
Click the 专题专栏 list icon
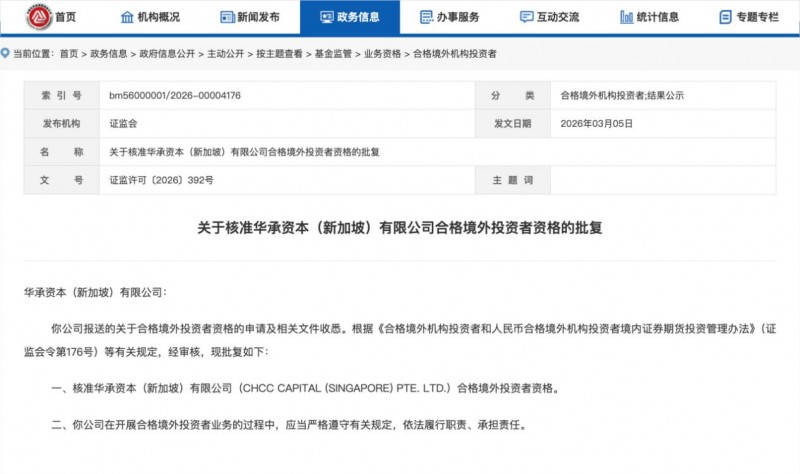coord(725,17)
